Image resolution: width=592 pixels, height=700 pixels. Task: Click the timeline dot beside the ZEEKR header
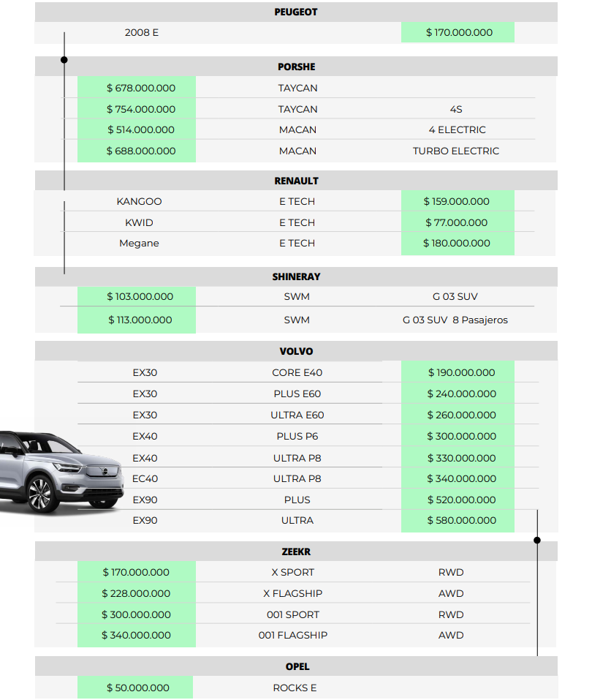coord(537,541)
